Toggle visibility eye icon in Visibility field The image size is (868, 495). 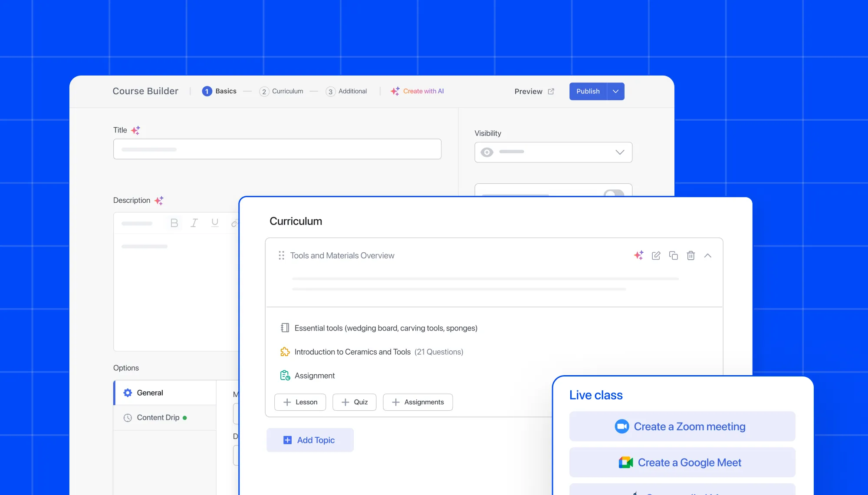[x=487, y=152]
